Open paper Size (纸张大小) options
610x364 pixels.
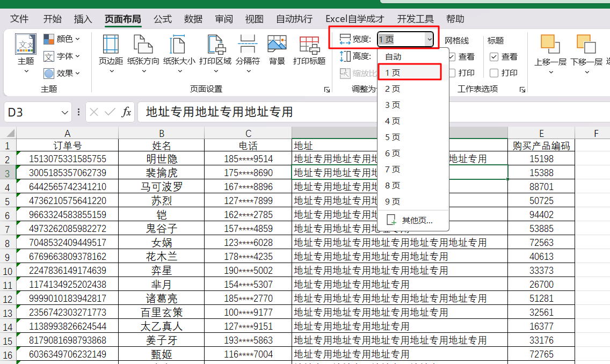pyautogui.click(x=179, y=54)
